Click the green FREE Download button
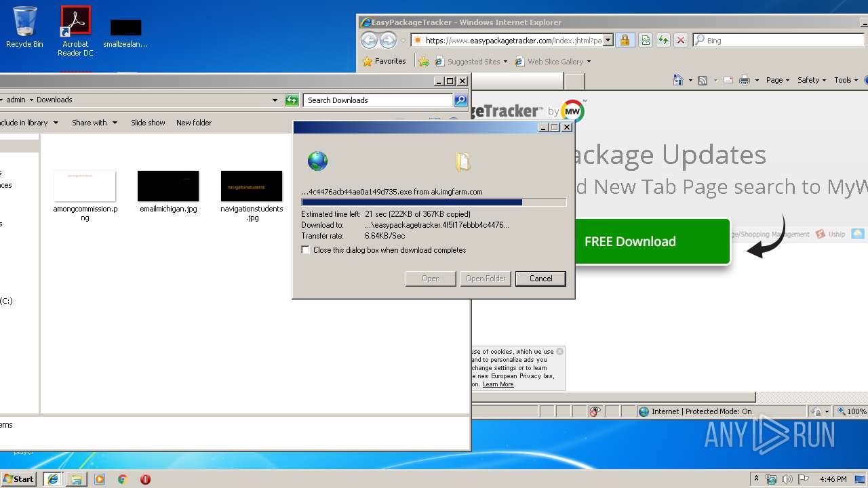The width and height of the screenshot is (868, 488). [652, 241]
